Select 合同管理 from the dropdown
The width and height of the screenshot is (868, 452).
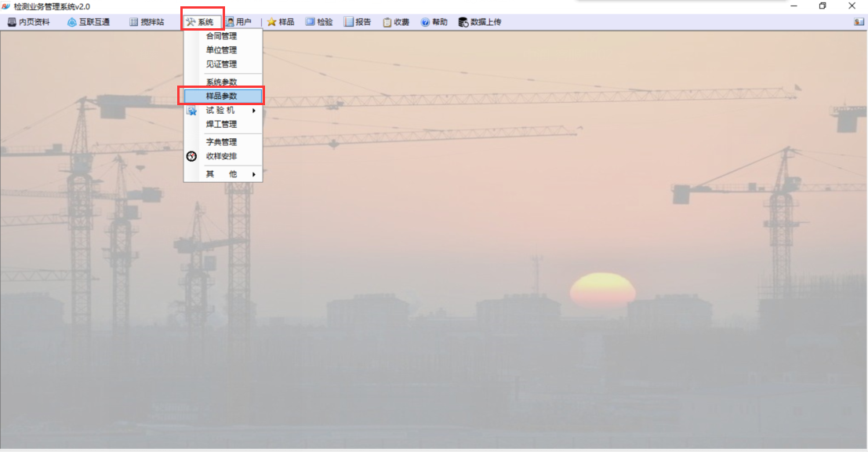(223, 36)
